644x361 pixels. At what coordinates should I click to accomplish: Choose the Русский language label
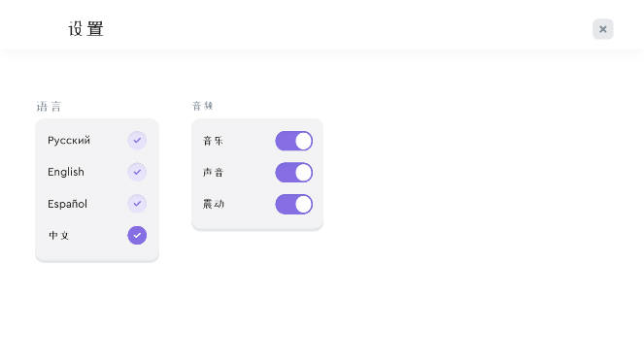(x=69, y=141)
